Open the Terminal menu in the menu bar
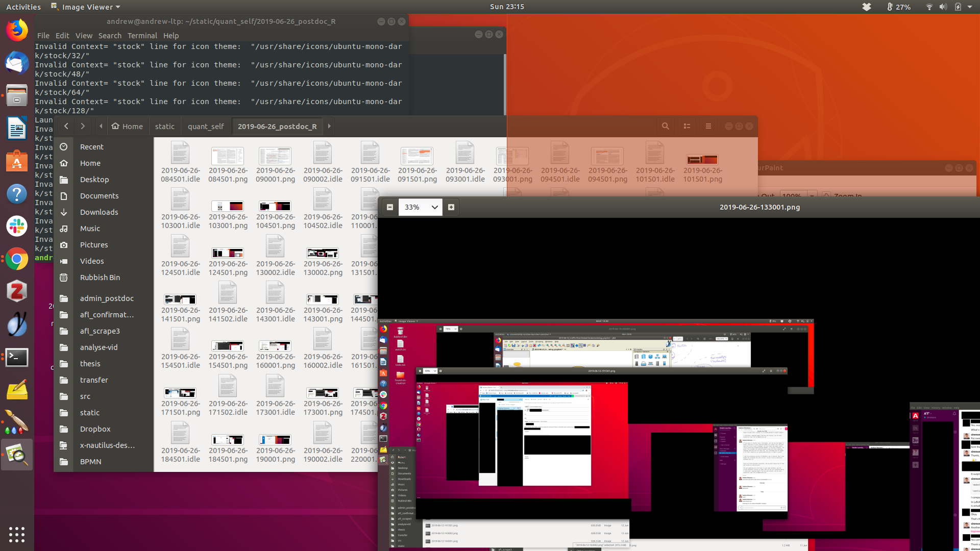980x551 pixels. (142, 36)
